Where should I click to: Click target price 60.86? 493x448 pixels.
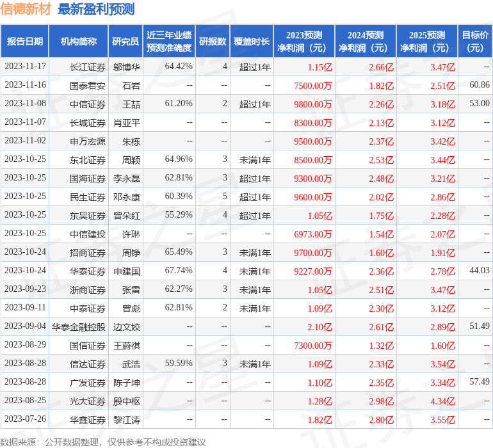coord(480,85)
